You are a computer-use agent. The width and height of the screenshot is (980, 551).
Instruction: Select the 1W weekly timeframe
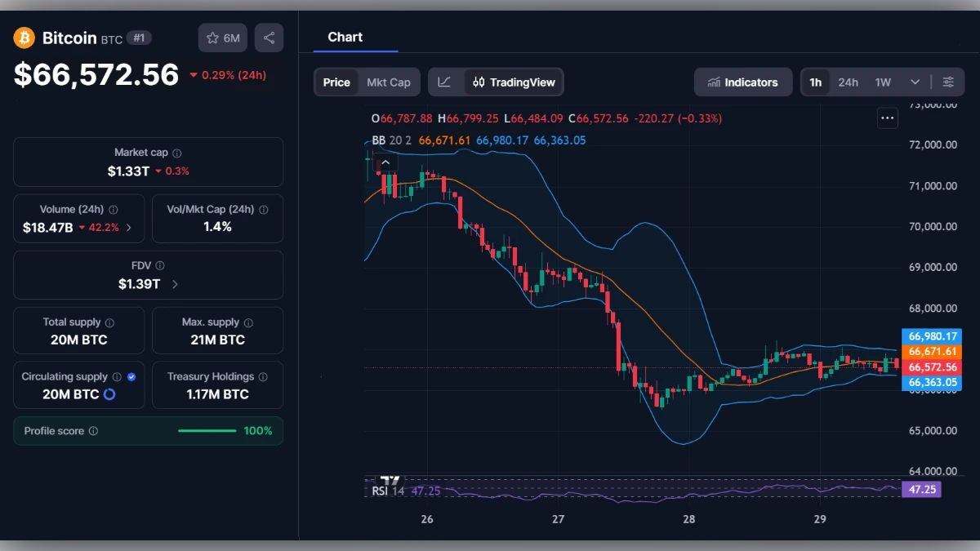pyautogui.click(x=881, y=82)
